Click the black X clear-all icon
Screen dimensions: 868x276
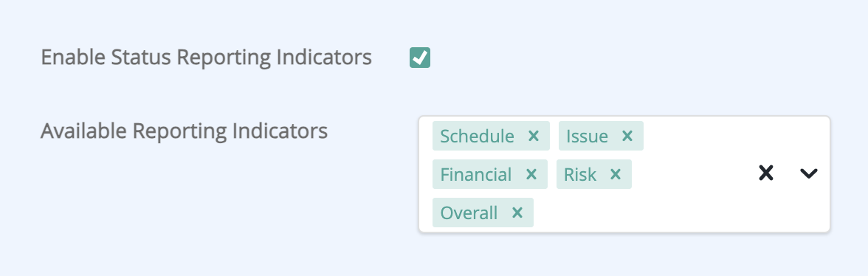[x=765, y=173]
